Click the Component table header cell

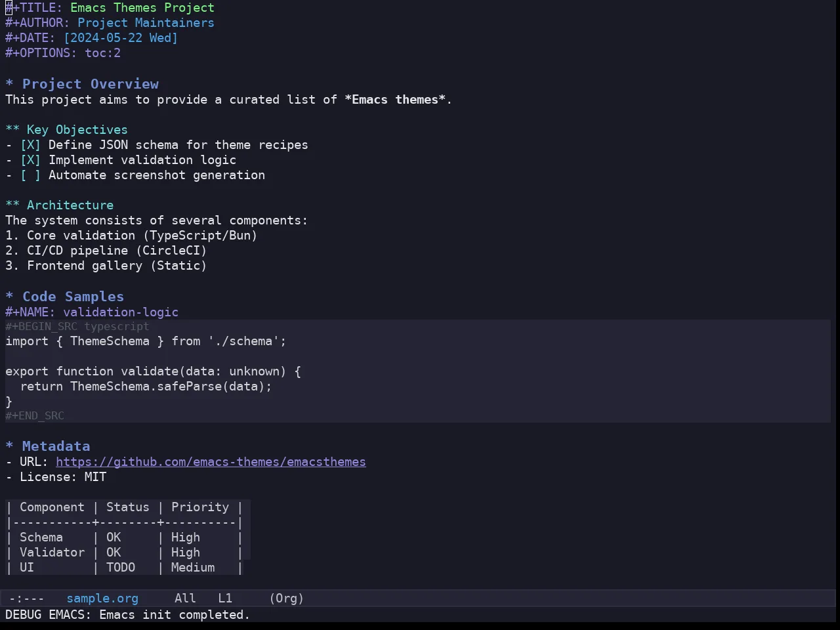coord(52,507)
